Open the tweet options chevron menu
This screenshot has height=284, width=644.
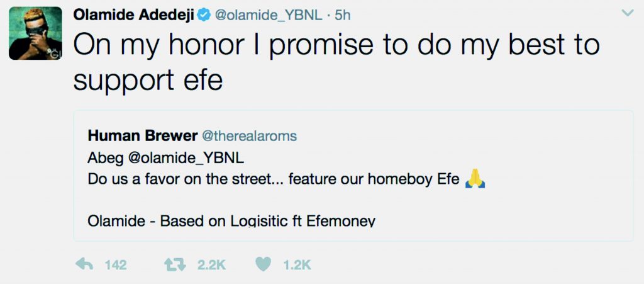coord(627,13)
